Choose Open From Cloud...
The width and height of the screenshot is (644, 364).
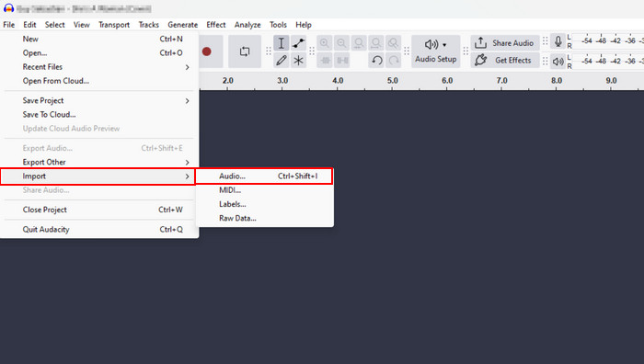[x=98, y=81]
